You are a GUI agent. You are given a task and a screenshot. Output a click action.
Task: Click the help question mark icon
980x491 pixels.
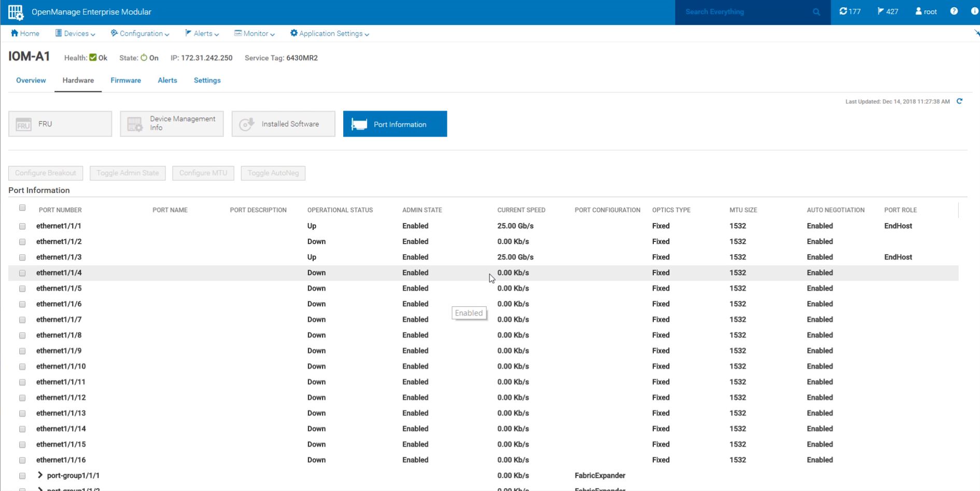pos(954,11)
